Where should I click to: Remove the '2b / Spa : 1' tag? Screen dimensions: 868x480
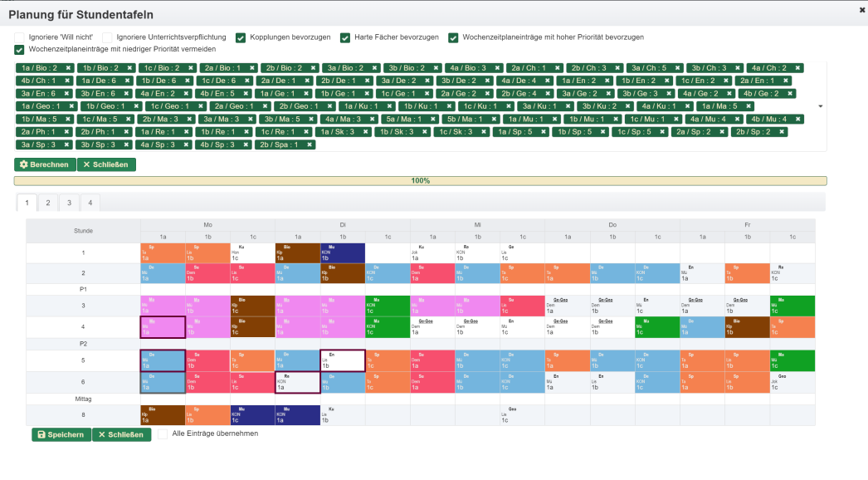click(310, 144)
